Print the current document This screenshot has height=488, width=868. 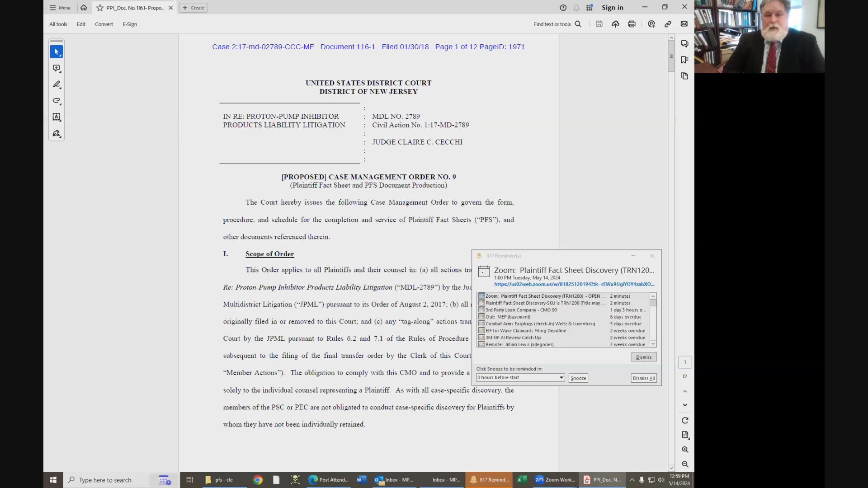[x=632, y=24]
